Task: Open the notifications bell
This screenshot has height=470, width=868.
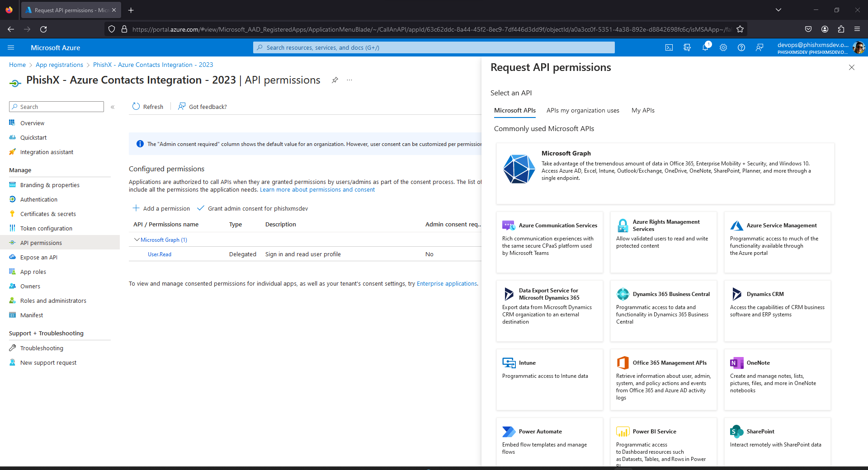Action: coord(705,47)
